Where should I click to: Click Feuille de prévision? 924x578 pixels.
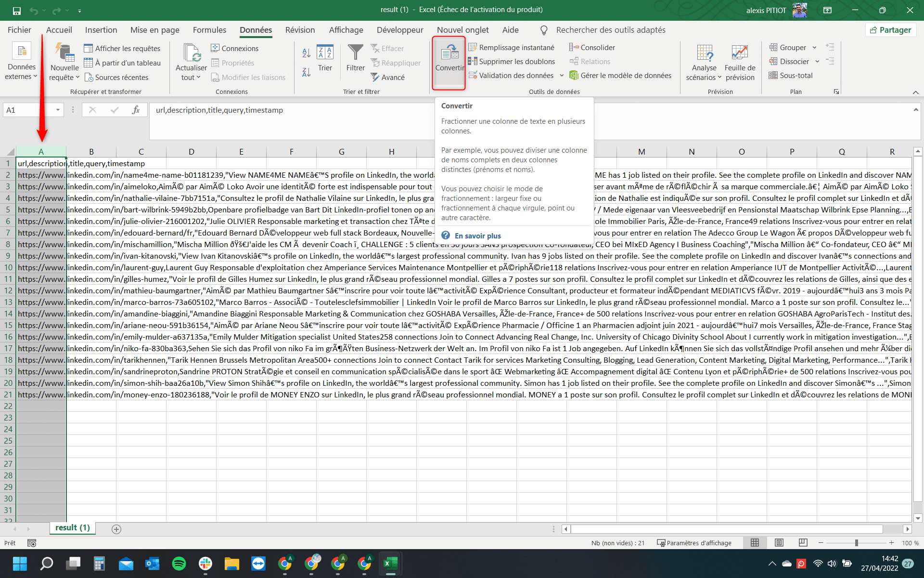pos(740,63)
